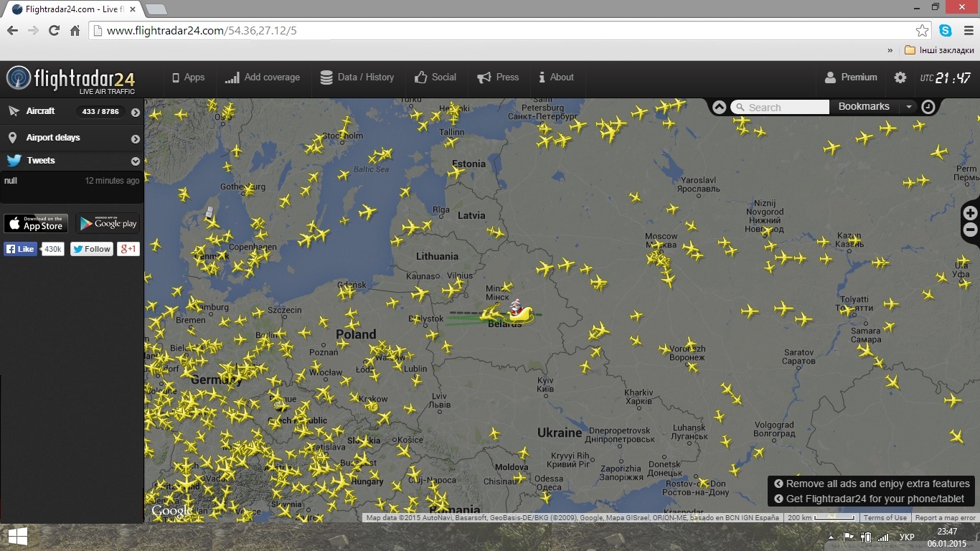
Task: Open the Windows Start button
Action: 18,537
